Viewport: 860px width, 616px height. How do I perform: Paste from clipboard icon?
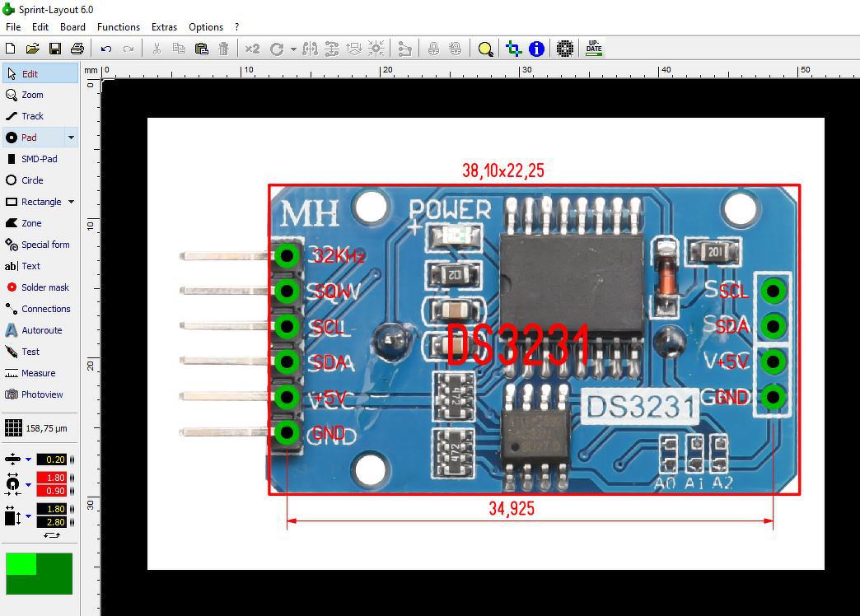(x=201, y=49)
